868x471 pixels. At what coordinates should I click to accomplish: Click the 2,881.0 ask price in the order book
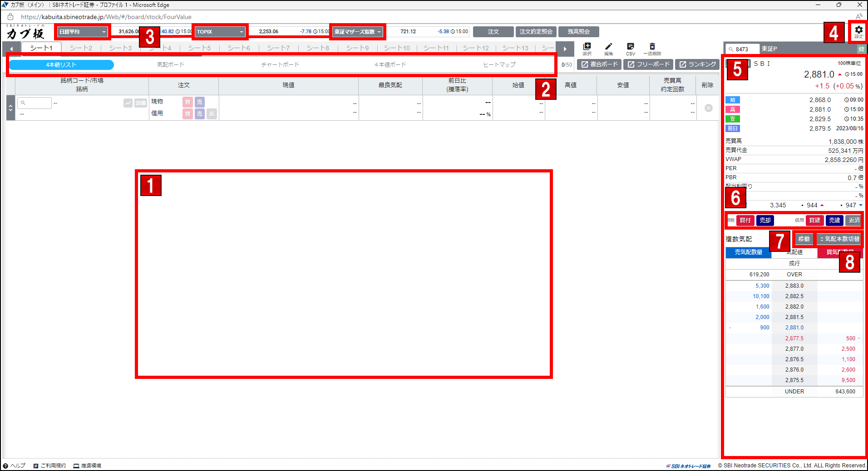pyautogui.click(x=794, y=328)
